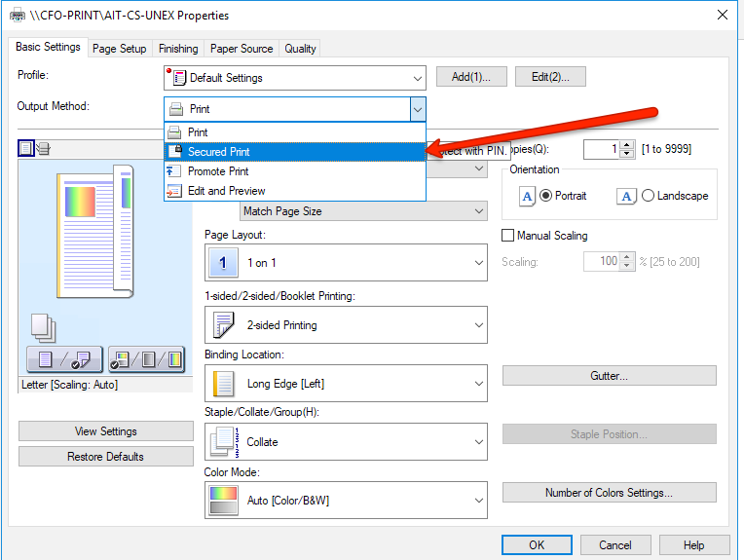The width and height of the screenshot is (744, 560).
Task: Select the Landscape orientation radio button
Action: [649, 196]
